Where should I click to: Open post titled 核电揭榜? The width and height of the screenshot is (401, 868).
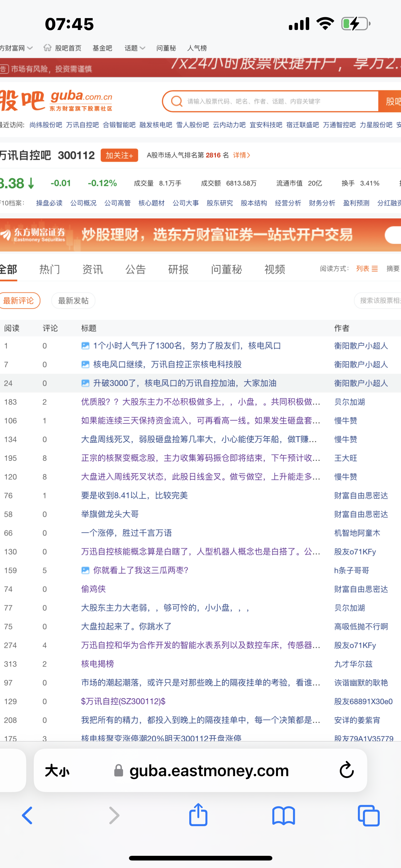click(x=97, y=664)
